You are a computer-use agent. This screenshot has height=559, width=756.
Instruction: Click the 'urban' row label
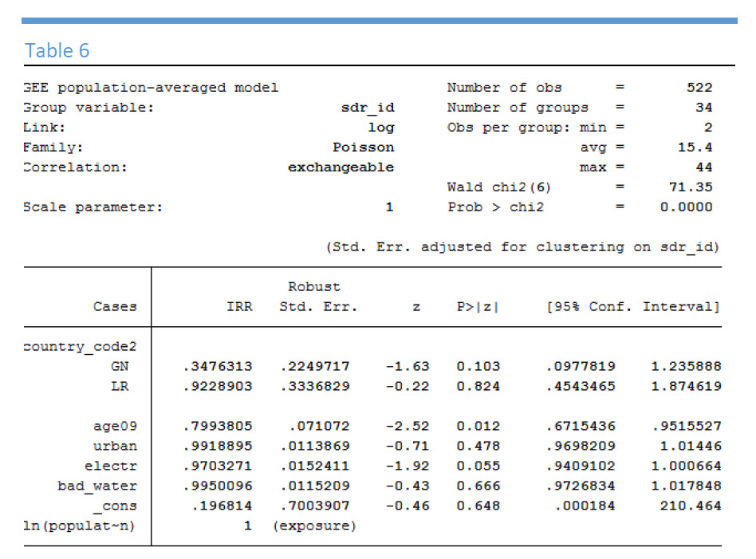115,446
